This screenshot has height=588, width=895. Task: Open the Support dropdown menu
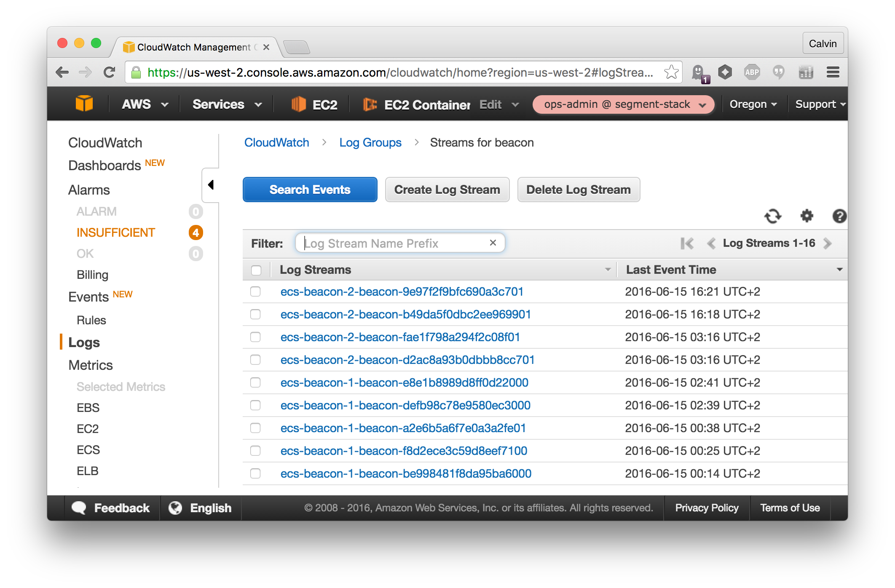[820, 104]
